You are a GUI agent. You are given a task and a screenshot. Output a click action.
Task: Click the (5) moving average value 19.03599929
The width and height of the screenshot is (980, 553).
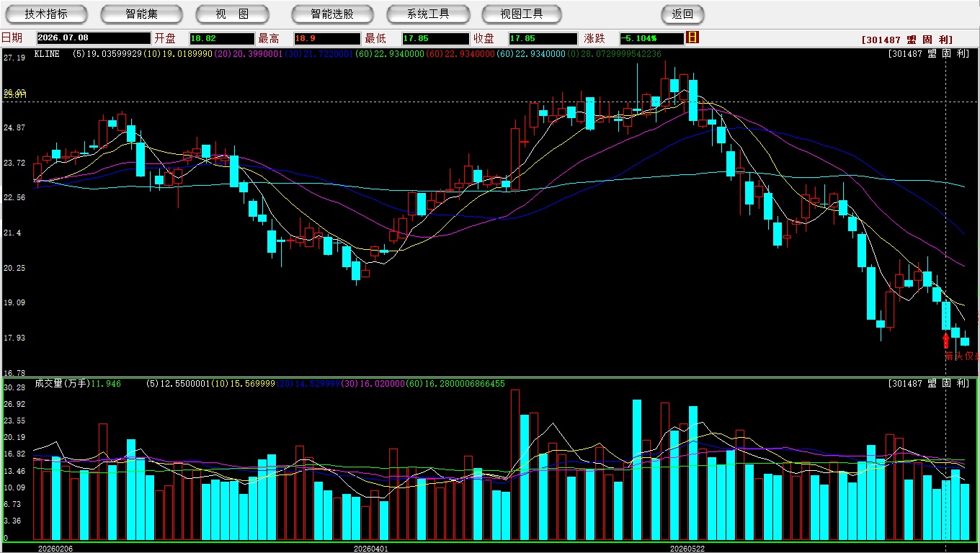point(108,54)
